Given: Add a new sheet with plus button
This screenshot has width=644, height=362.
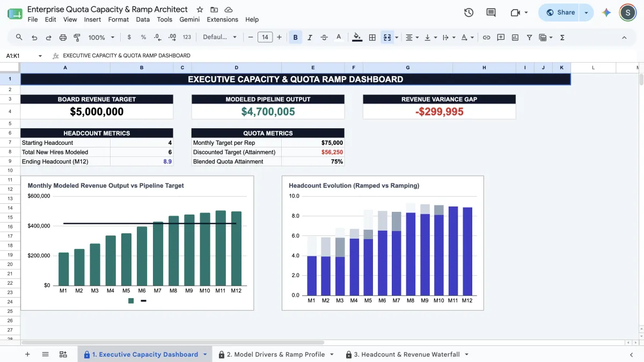Looking at the screenshot, I should 27,354.
